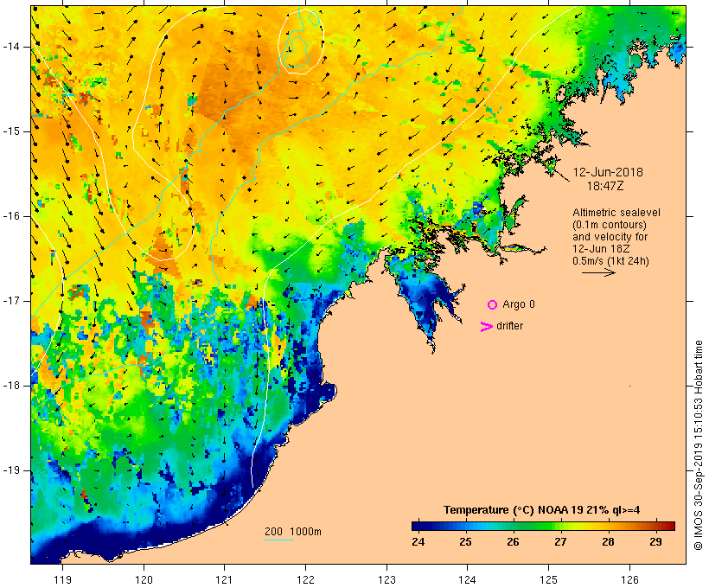Click longitude axis label 119
The image size is (709, 588).
pyautogui.click(x=62, y=579)
